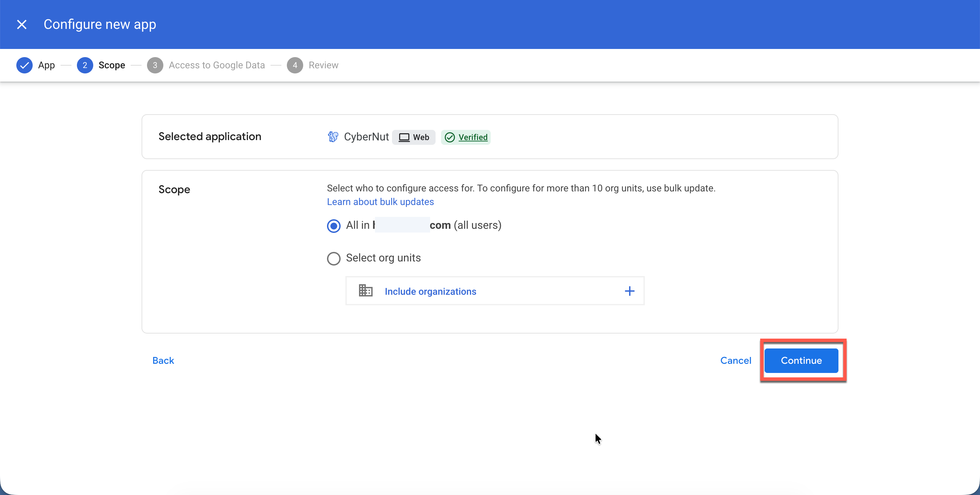Click the completed App step checkmark icon

24,65
